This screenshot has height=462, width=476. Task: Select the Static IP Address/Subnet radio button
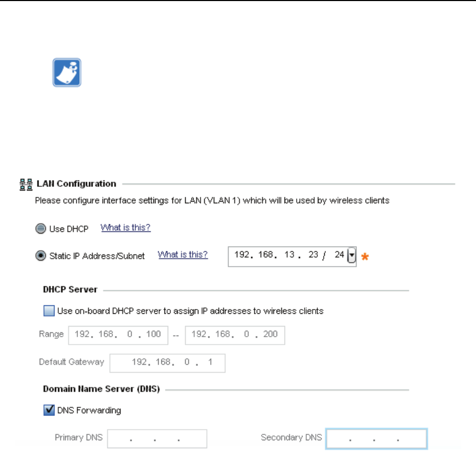(40, 256)
